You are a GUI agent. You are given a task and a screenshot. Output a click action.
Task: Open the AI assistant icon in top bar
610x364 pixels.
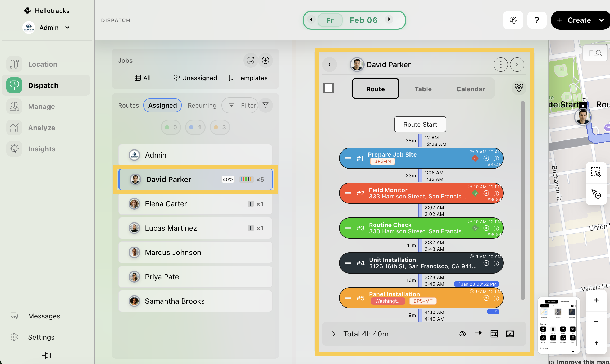click(x=513, y=20)
